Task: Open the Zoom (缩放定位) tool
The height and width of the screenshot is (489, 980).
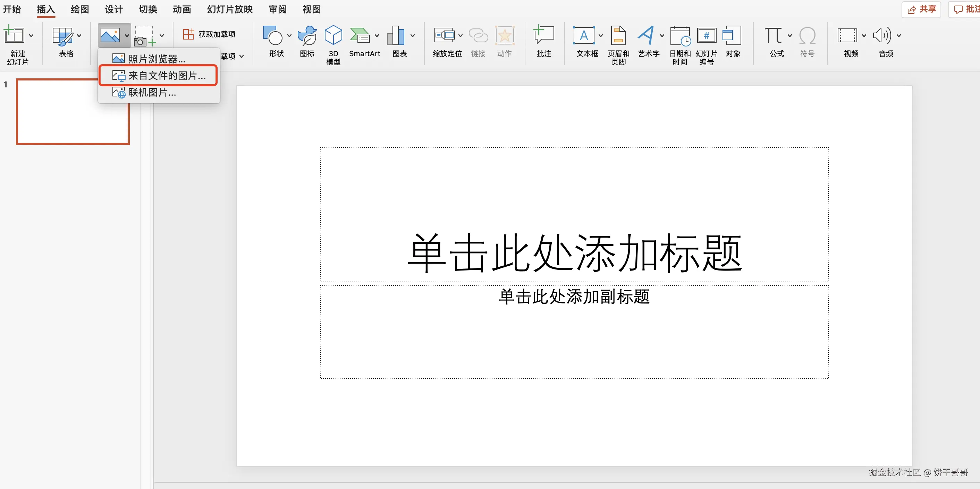Action: 444,36
